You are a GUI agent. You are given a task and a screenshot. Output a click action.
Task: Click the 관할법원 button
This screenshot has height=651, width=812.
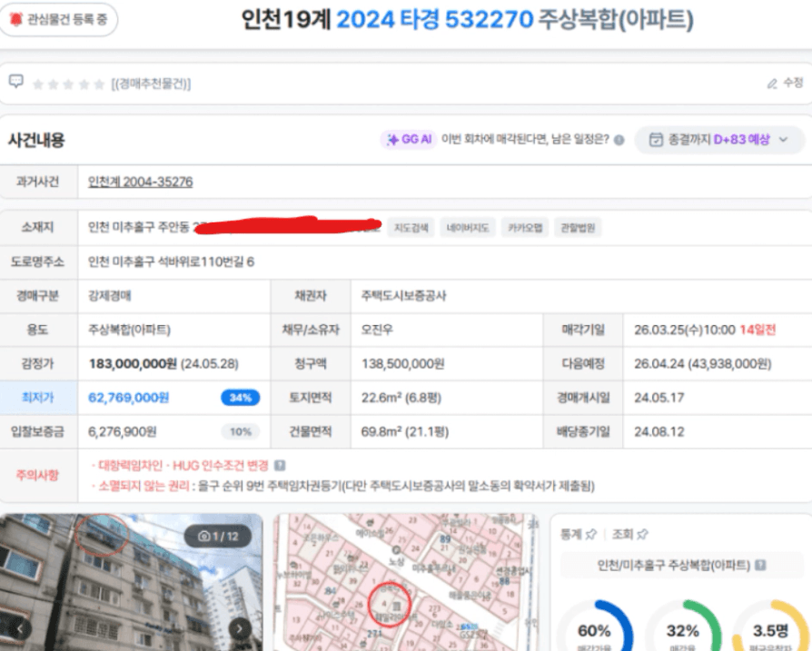pos(578,228)
